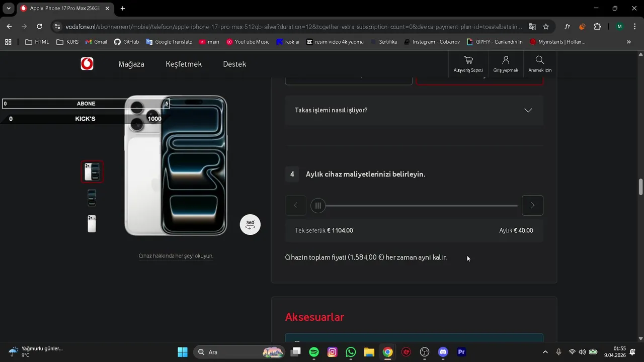Open WhatsApp from the taskbar
Viewport: 644px width, 362px height.
tap(351, 352)
